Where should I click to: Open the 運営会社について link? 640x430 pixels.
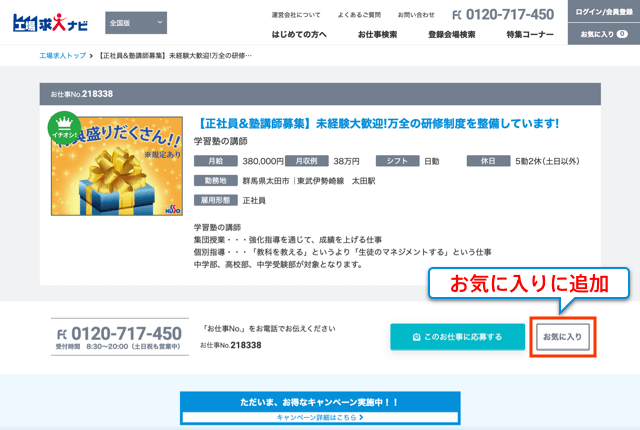point(296,14)
